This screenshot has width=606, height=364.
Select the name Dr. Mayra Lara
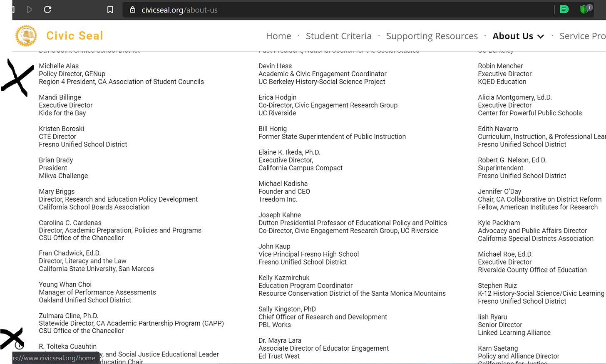click(280, 340)
